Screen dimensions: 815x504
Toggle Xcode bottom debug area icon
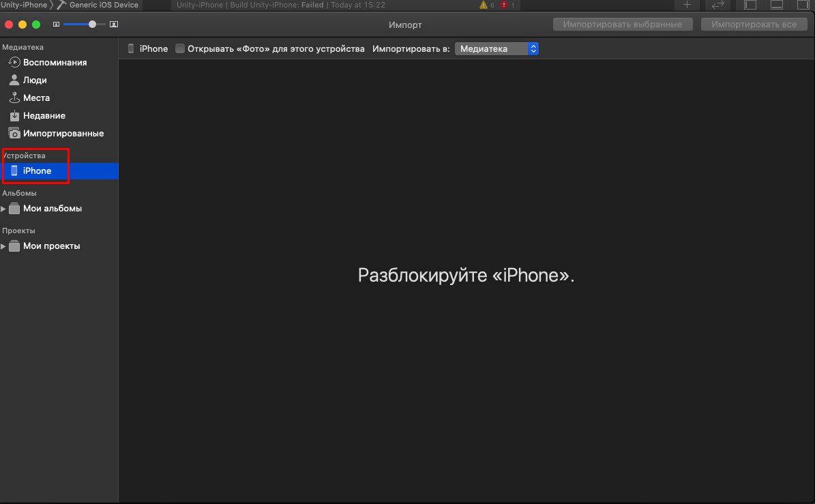click(x=777, y=5)
